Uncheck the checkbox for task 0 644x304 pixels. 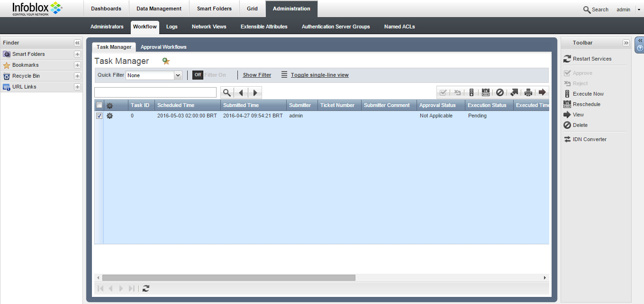[100, 116]
